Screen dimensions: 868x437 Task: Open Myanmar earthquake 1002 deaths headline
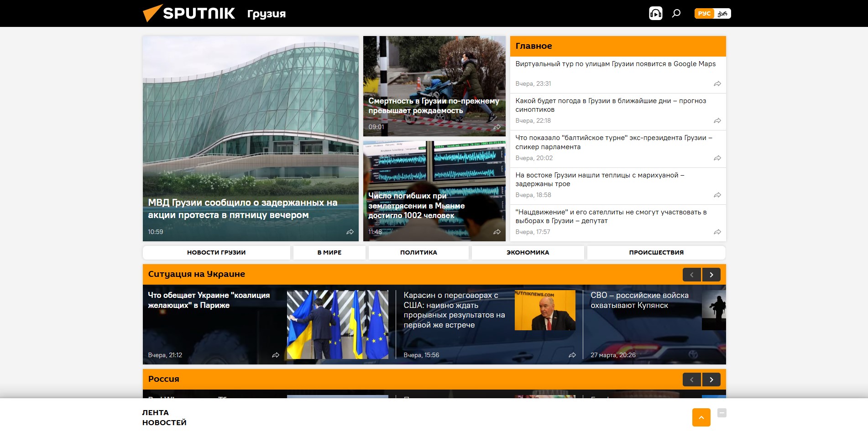click(x=417, y=205)
